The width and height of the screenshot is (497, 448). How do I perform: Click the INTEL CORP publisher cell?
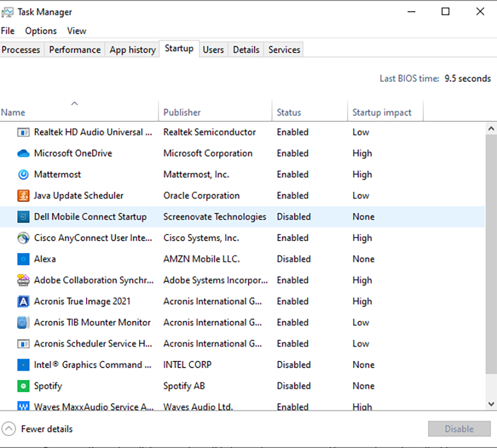pyautogui.click(x=187, y=365)
